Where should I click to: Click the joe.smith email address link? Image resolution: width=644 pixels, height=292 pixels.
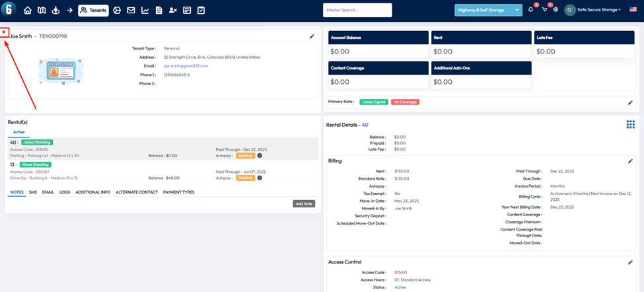(x=186, y=66)
